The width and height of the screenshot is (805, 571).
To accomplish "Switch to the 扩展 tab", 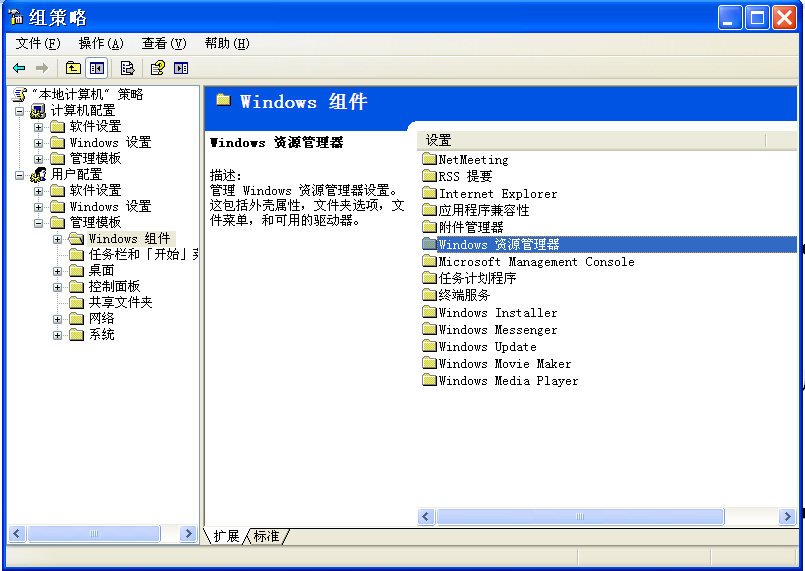I will (x=226, y=536).
